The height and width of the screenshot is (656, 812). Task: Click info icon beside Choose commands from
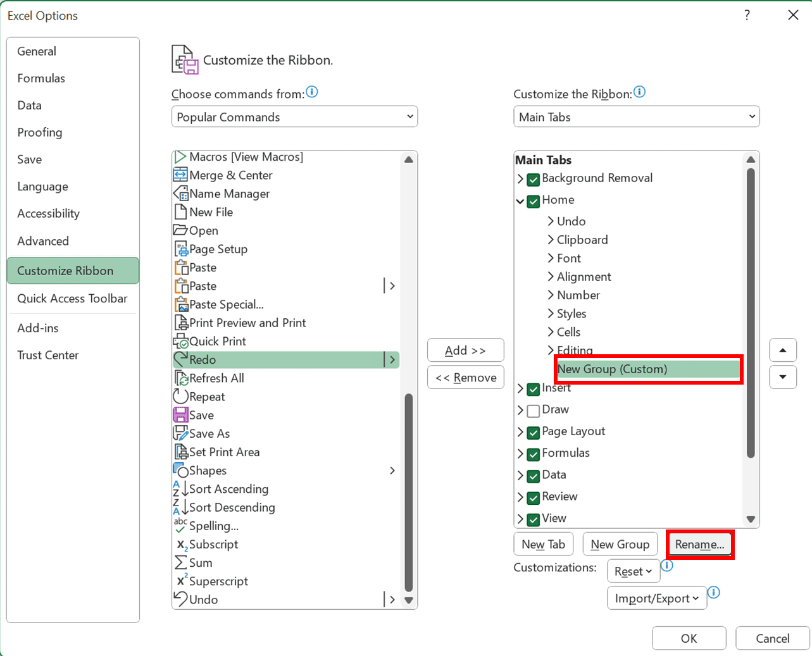312,92
